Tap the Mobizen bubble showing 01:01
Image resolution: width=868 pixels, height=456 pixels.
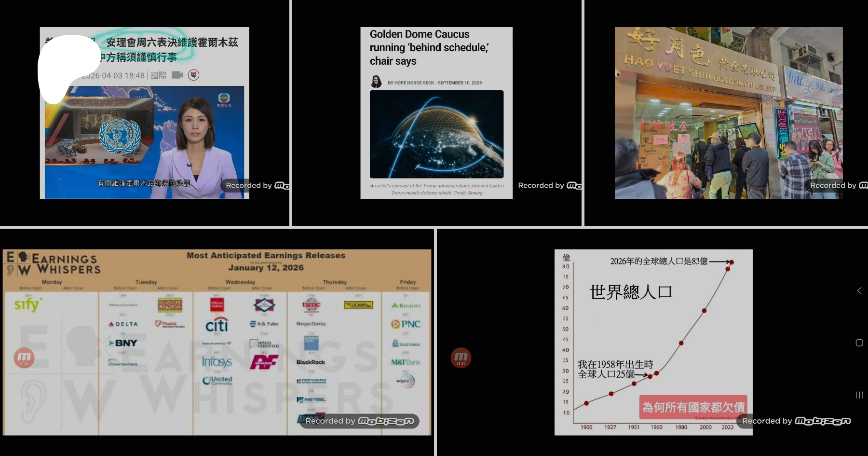[24, 358]
